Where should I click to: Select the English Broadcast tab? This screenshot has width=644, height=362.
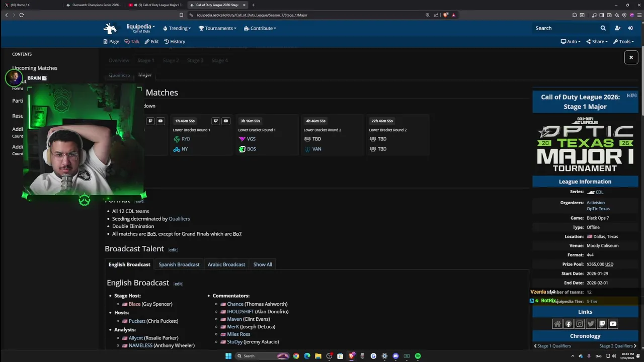pos(129,264)
